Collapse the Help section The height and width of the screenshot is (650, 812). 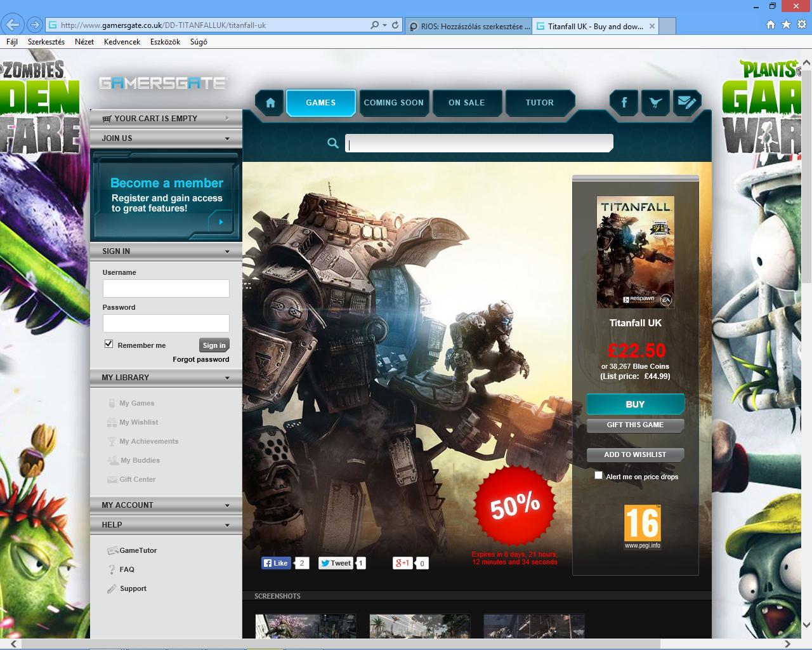pos(228,525)
